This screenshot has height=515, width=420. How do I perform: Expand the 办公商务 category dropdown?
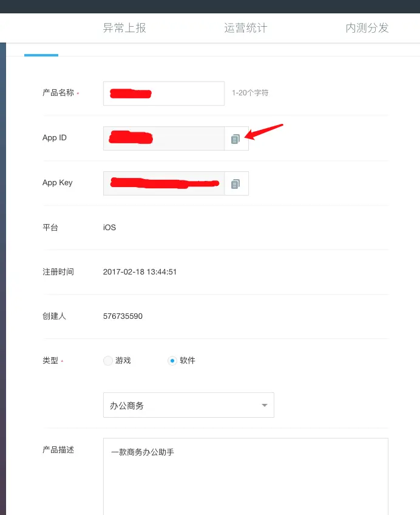tap(189, 405)
